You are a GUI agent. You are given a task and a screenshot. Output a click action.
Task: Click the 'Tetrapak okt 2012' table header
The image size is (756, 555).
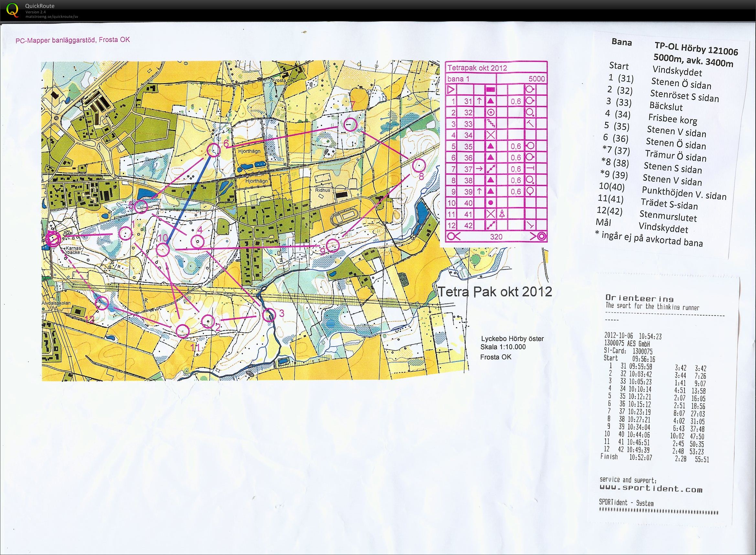tap(477, 68)
